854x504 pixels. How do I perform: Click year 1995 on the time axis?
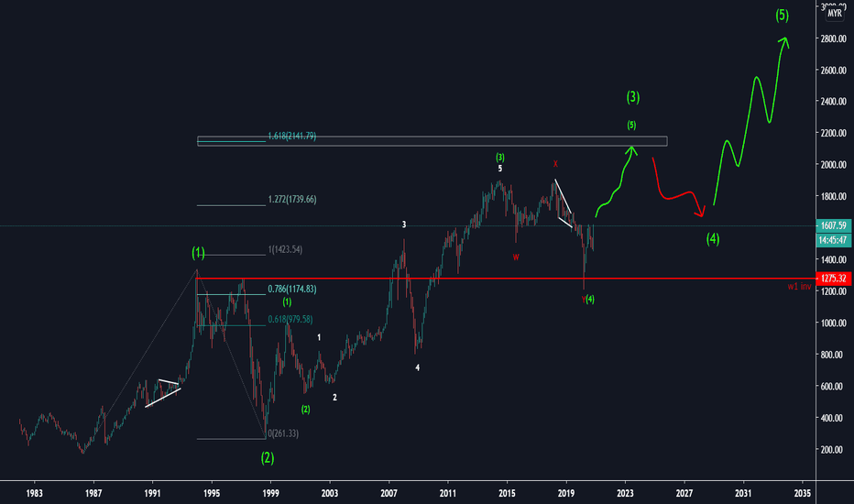[x=212, y=493]
